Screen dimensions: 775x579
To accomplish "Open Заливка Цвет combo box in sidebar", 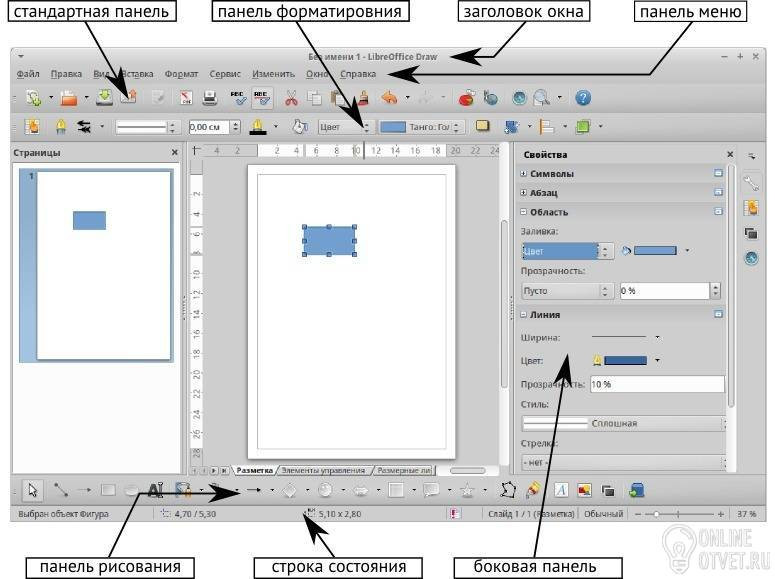I will click(567, 251).
